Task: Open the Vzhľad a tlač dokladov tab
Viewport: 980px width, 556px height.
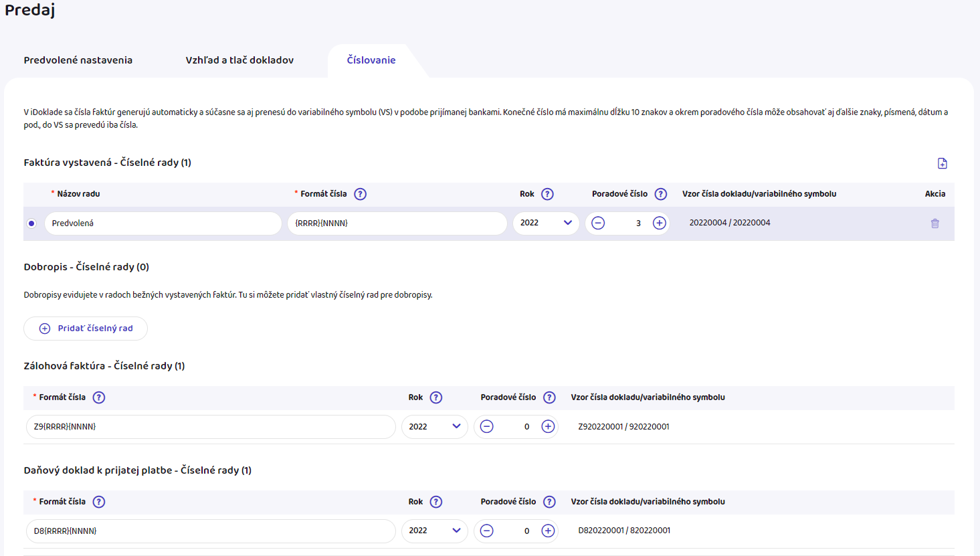Action: coord(239,60)
